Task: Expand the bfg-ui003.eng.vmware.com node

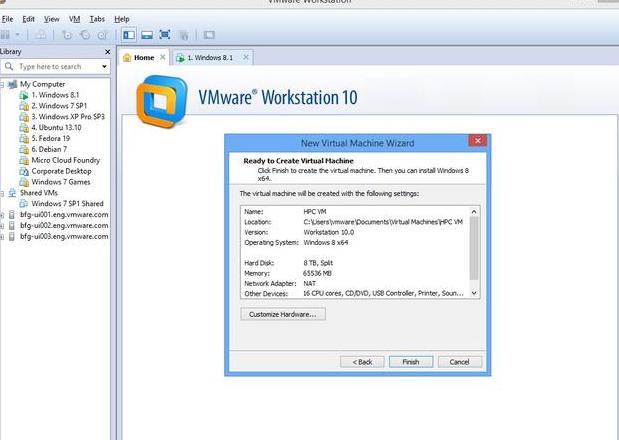Action: (2, 237)
